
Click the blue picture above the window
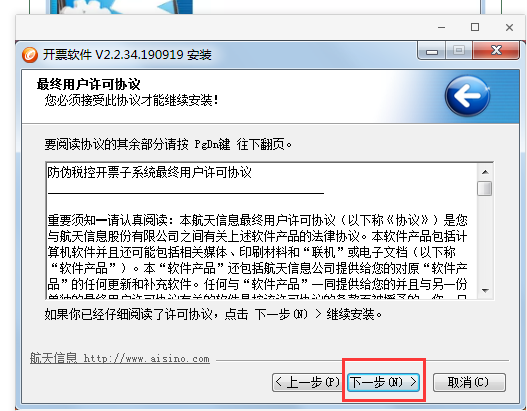point(121,7)
